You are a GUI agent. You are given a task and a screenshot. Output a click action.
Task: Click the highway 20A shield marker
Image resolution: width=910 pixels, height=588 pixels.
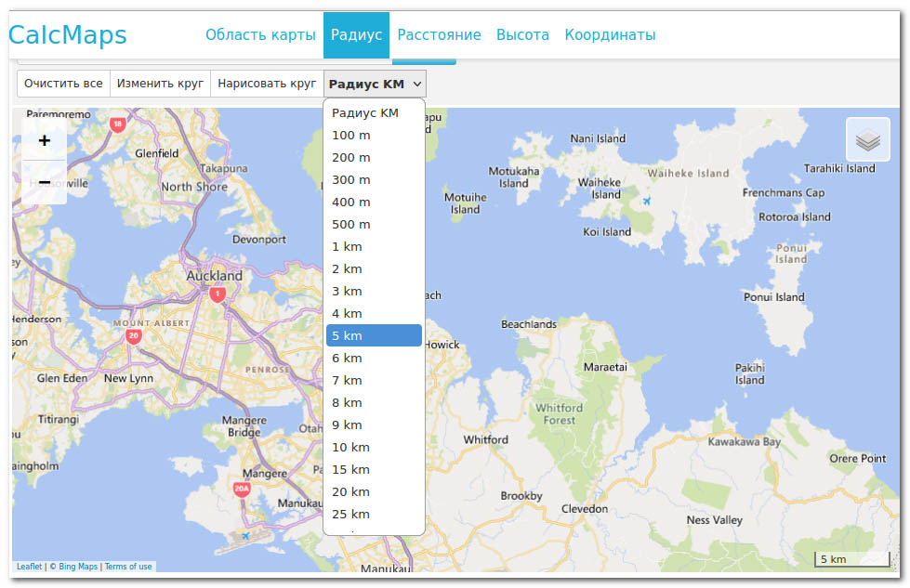click(x=242, y=489)
